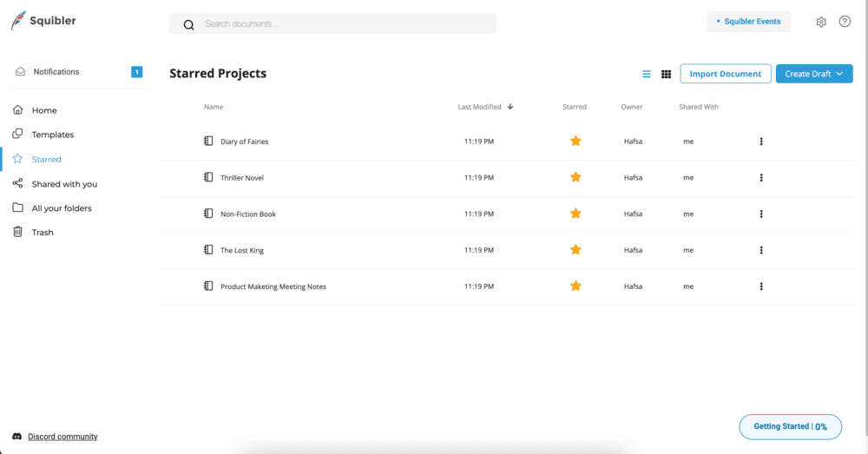Open Templates in sidebar
This screenshot has height=454, width=868.
[53, 135]
